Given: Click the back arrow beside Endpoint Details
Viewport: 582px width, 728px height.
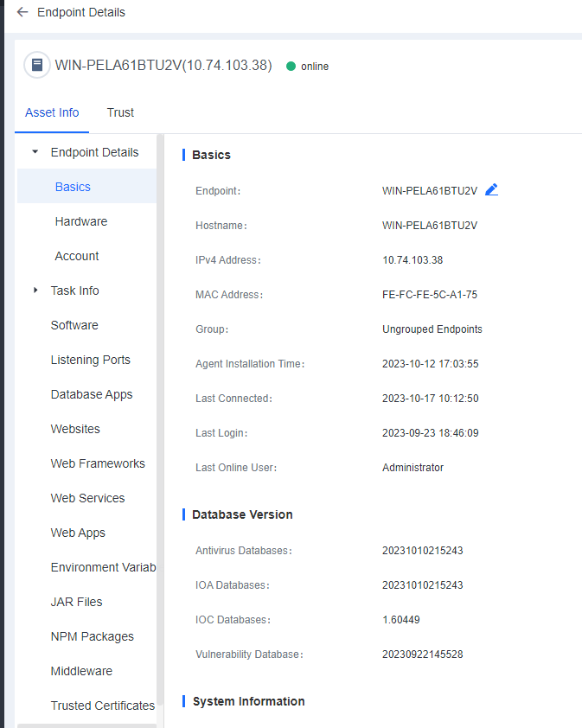Looking at the screenshot, I should [x=22, y=12].
